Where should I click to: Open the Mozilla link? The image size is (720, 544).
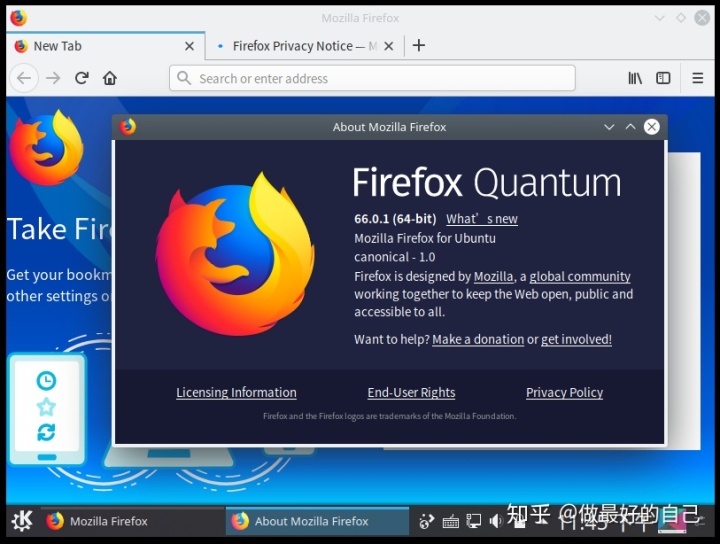493,276
